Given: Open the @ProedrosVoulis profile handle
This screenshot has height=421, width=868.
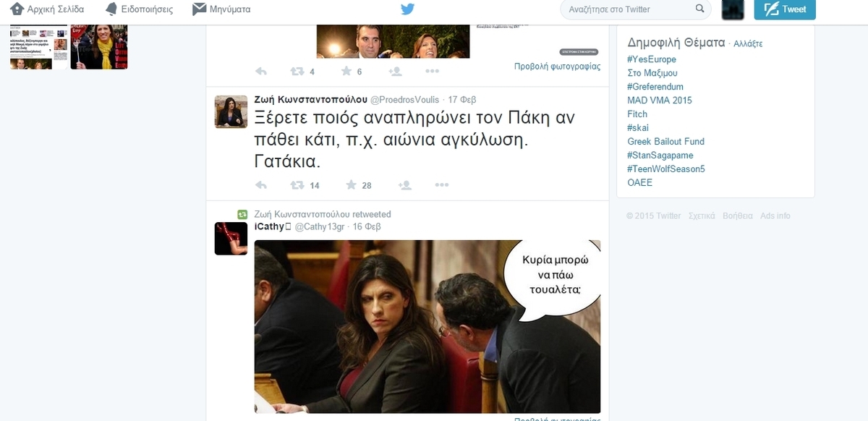Looking at the screenshot, I should (406, 100).
